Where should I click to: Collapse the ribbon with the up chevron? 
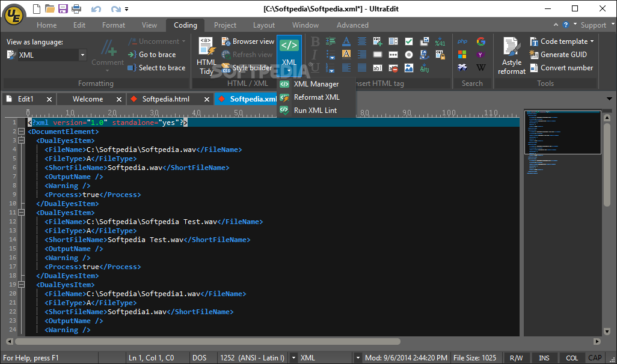556,25
